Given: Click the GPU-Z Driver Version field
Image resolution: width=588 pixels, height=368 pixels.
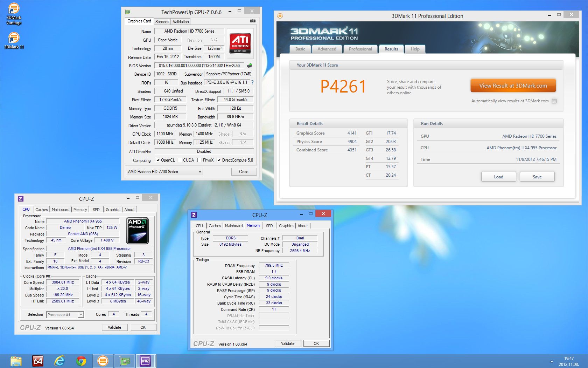Looking at the screenshot, I should (x=204, y=125).
